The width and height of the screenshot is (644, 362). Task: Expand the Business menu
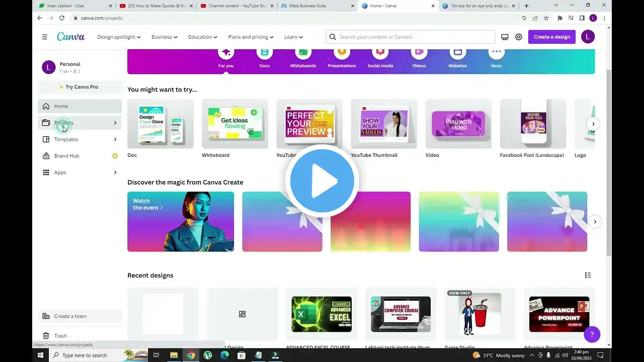click(x=165, y=37)
